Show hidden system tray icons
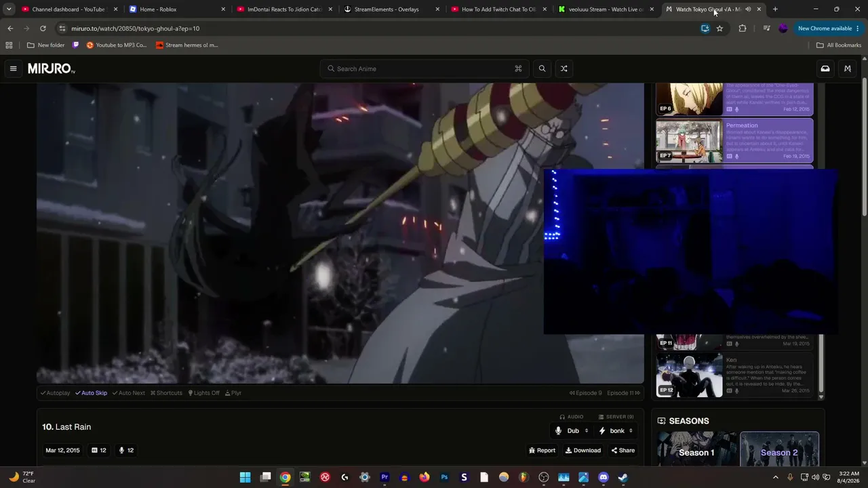868x488 pixels. click(x=776, y=477)
